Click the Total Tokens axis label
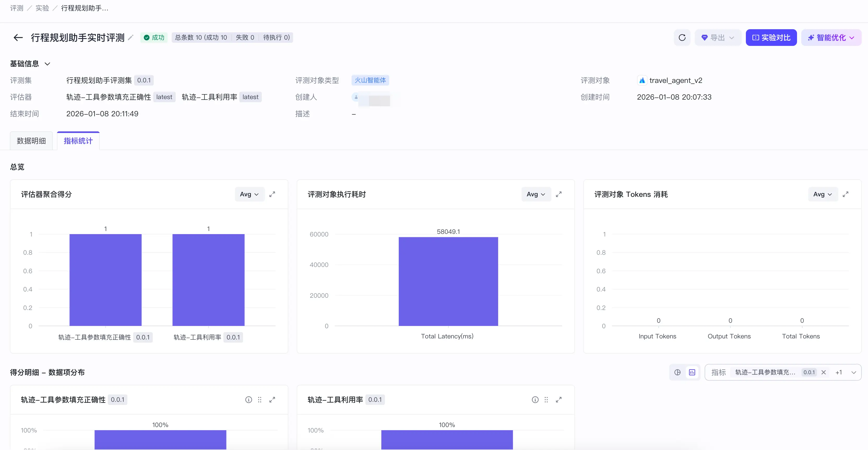This screenshot has width=868, height=450. pyautogui.click(x=801, y=336)
